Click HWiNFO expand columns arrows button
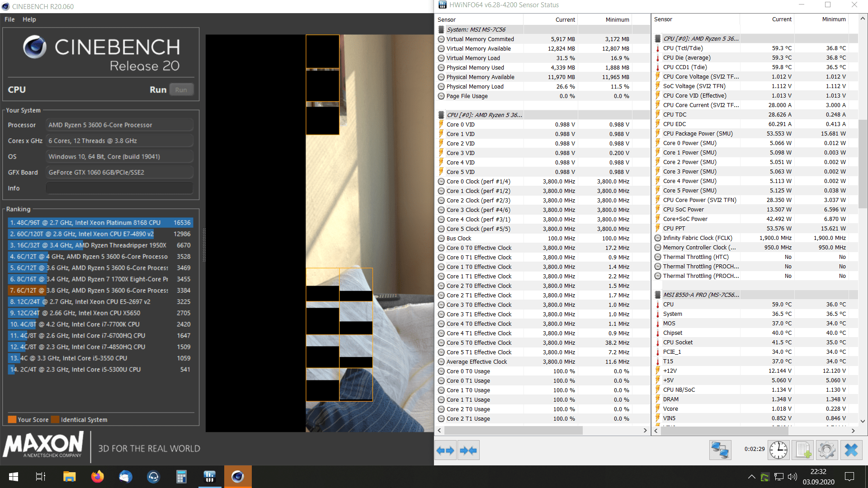Viewport: 868px width, 488px height. [445, 450]
